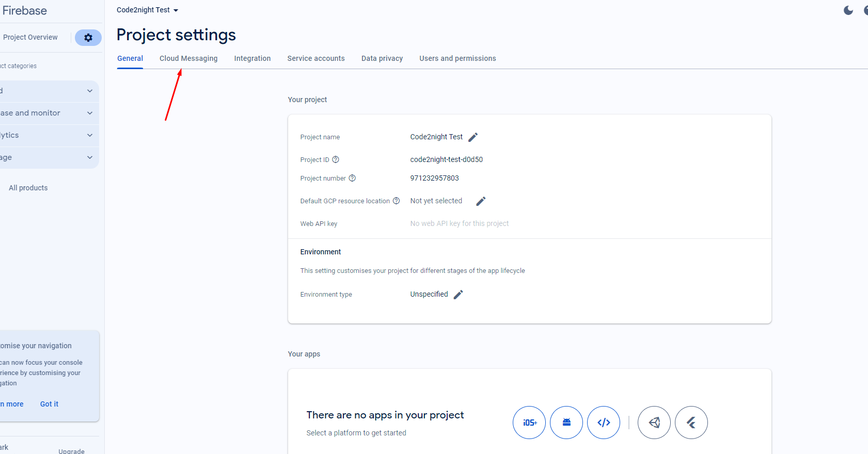The height and width of the screenshot is (454, 868).
Task: Add a Unity app
Action: pyautogui.click(x=654, y=423)
